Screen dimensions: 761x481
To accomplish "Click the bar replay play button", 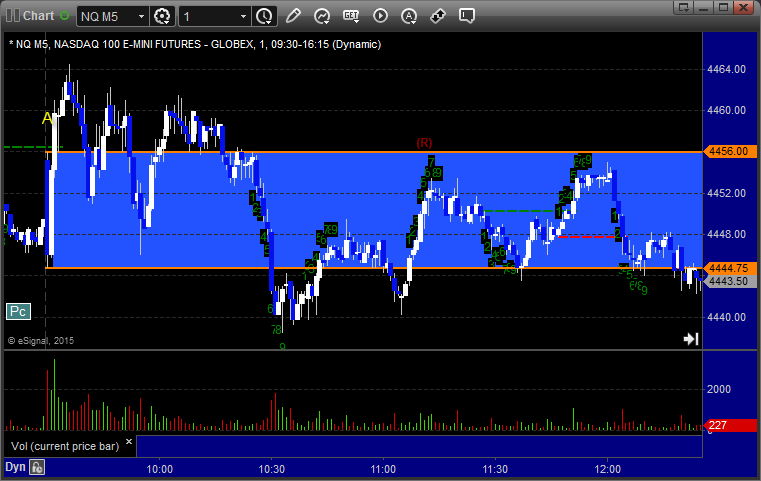I will (x=380, y=16).
